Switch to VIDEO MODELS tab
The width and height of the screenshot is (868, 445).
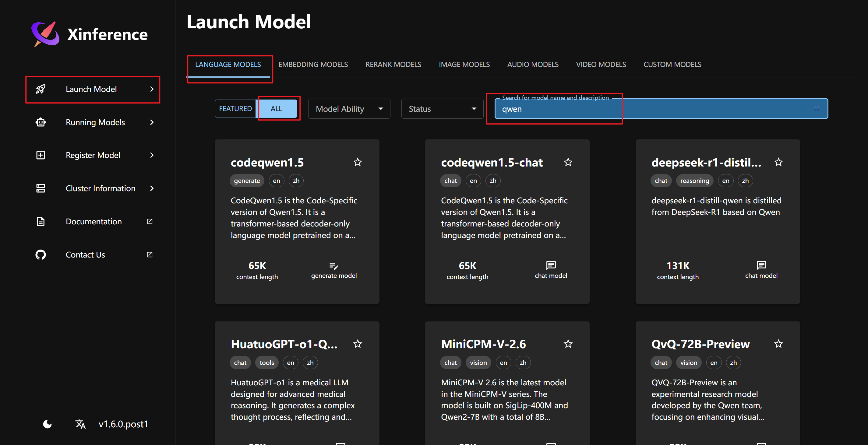[x=601, y=64]
